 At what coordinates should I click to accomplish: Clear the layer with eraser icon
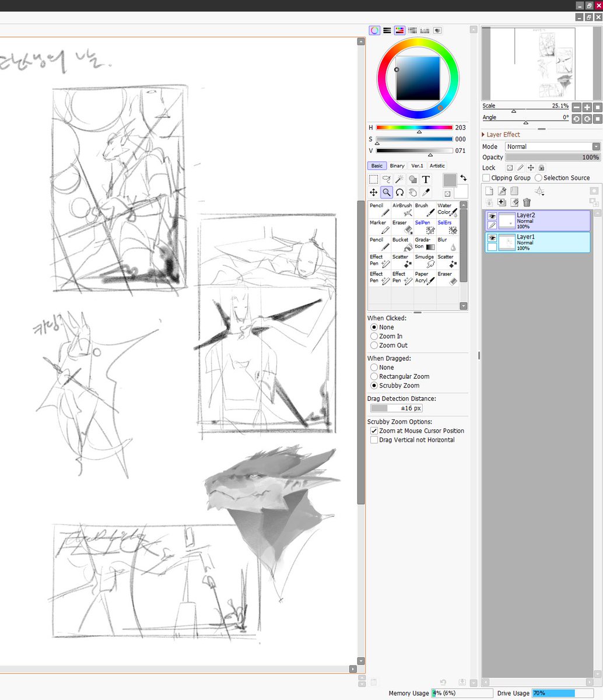(x=514, y=202)
